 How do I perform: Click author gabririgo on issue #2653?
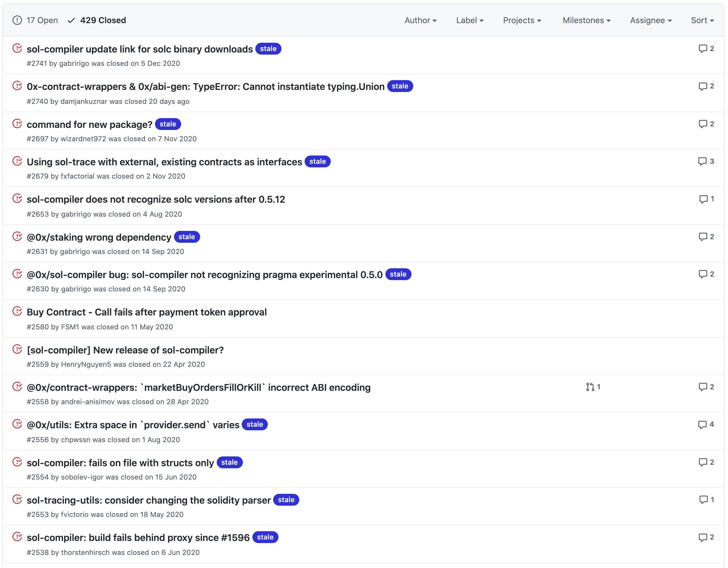pyautogui.click(x=76, y=214)
